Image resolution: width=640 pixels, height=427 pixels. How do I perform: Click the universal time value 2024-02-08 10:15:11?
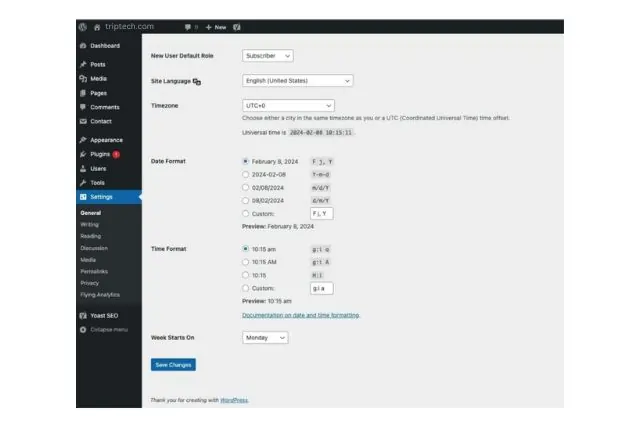tap(321, 132)
